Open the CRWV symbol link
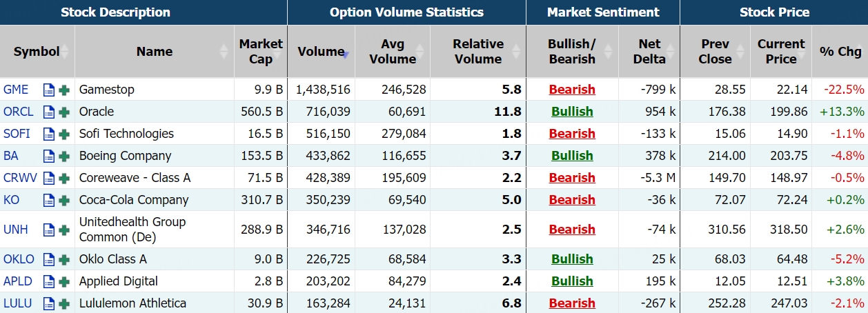The width and height of the screenshot is (868, 313). point(20,178)
